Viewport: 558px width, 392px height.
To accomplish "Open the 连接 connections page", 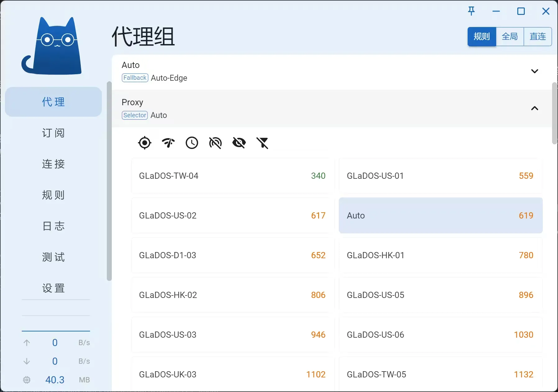I will [x=53, y=164].
